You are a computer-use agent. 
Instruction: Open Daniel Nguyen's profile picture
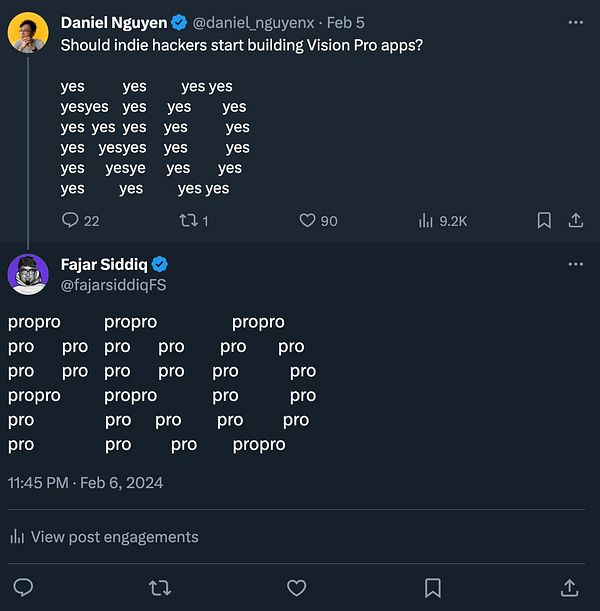[x=28, y=32]
